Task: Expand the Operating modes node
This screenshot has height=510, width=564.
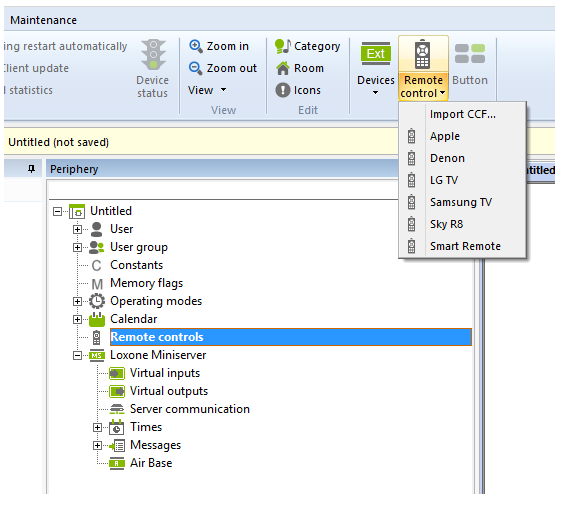Action: [77, 301]
